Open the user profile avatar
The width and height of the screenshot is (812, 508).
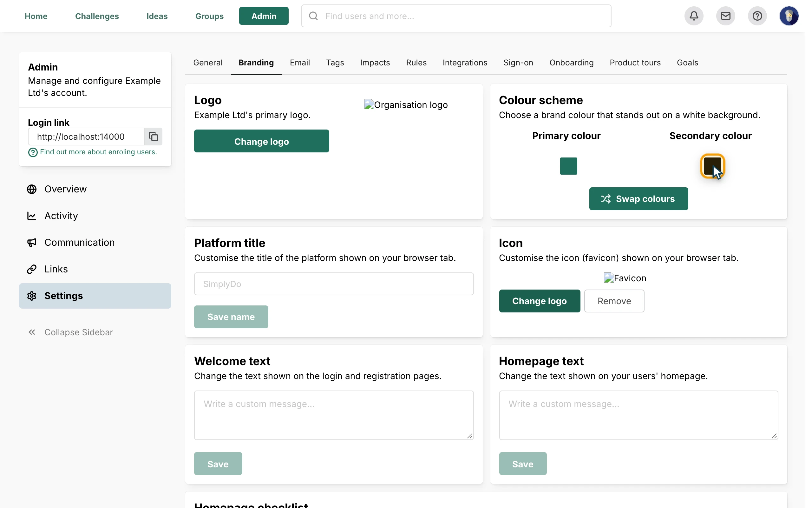tap(789, 16)
